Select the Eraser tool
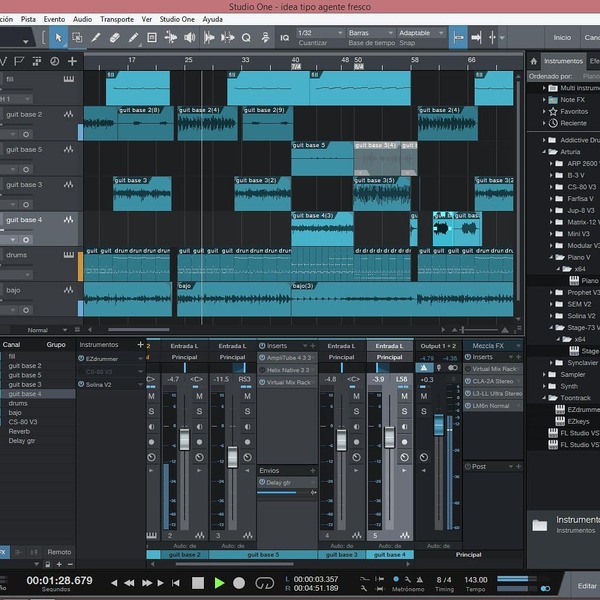The width and height of the screenshot is (600, 600). click(114, 38)
